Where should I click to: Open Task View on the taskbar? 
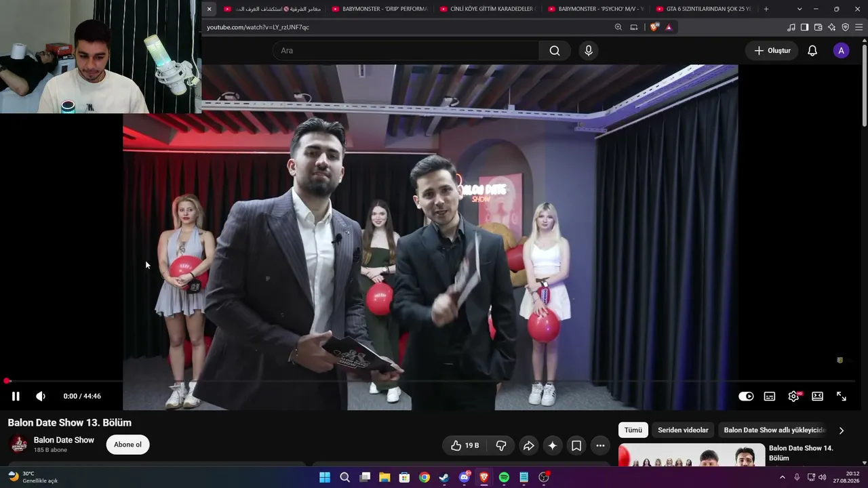[365, 477]
